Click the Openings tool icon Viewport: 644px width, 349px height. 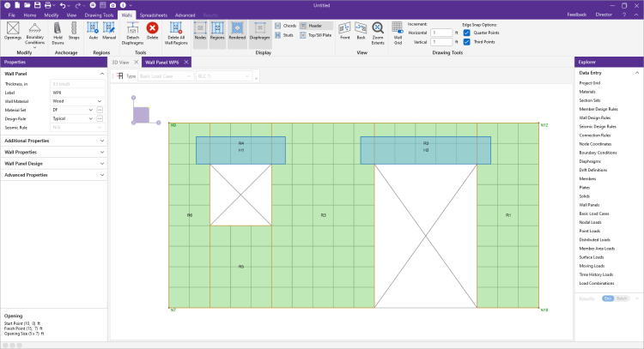coord(14,31)
